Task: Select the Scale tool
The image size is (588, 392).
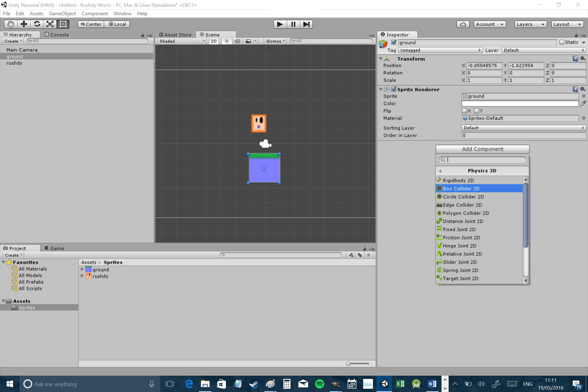Action: 50,24
